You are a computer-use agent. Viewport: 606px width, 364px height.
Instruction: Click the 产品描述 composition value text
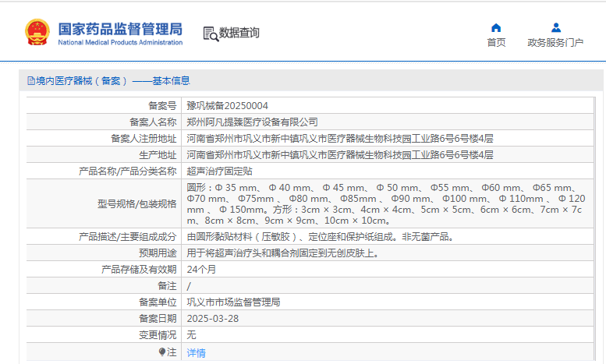(x=321, y=236)
